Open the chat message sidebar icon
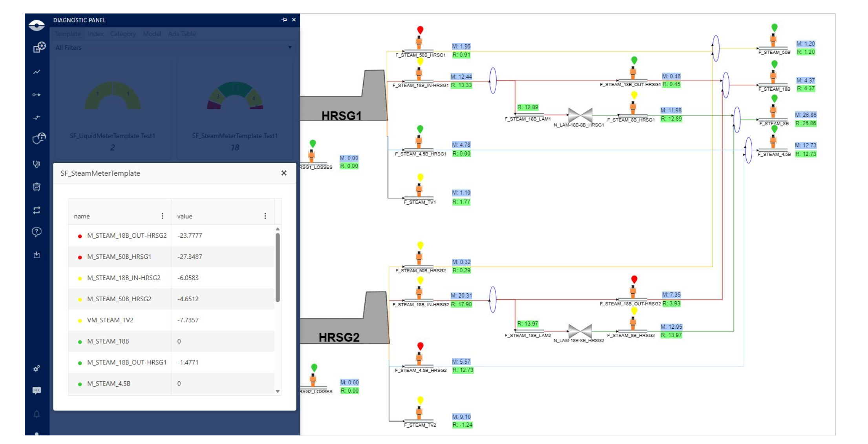 coord(37,390)
